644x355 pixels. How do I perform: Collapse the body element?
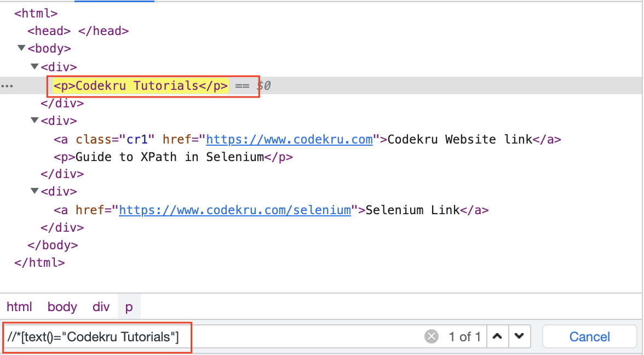point(21,48)
